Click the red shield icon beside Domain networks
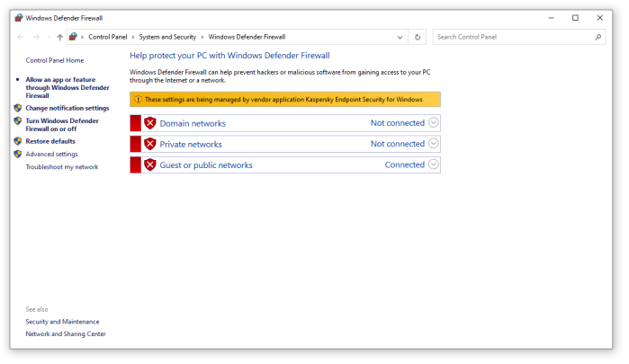 pyautogui.click(x=150, y=123)
